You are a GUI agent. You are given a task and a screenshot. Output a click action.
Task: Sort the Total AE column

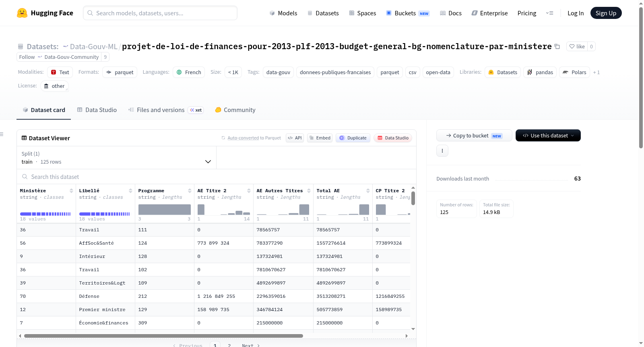coord(368,191)
